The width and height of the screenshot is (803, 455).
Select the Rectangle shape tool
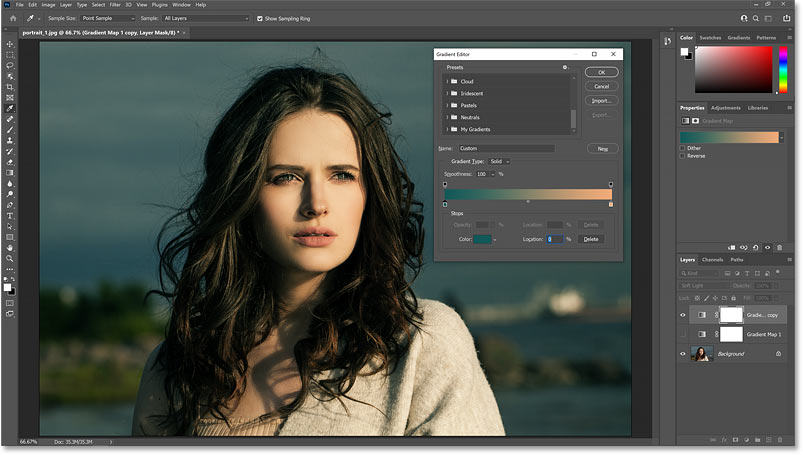point(10,238)
